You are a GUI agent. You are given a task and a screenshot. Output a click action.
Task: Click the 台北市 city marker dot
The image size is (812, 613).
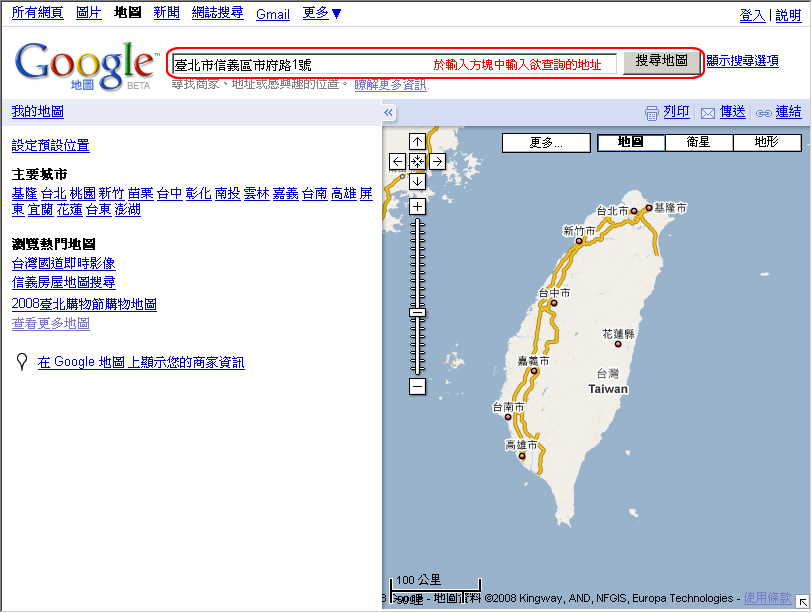click(x=634, y=211)
